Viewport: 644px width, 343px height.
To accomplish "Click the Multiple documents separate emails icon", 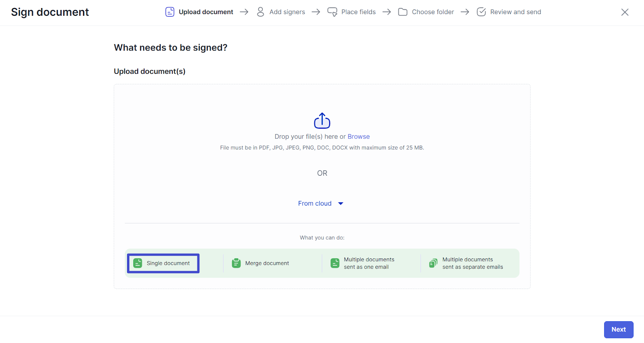I will pos(433,263).
